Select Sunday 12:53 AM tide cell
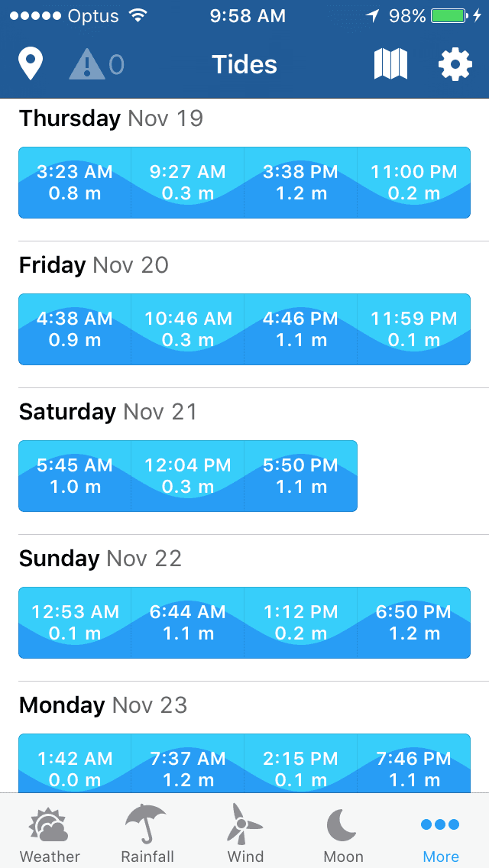The height and width of the screenshot is (868, 489). pos(75,623)
